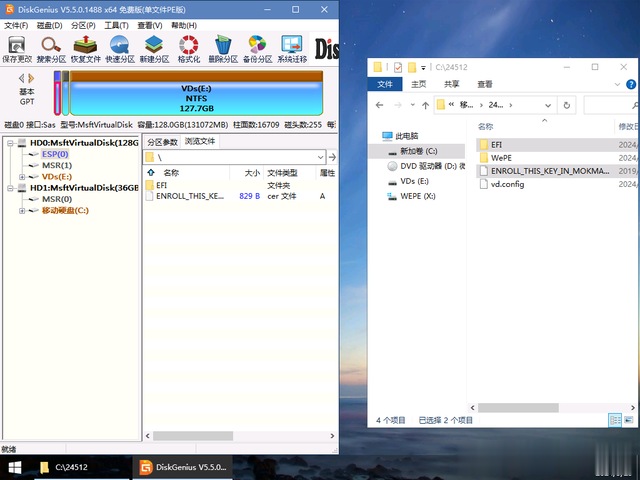
Task: Click the New Partition (新建分区) icon
Action: coord(154,49)
